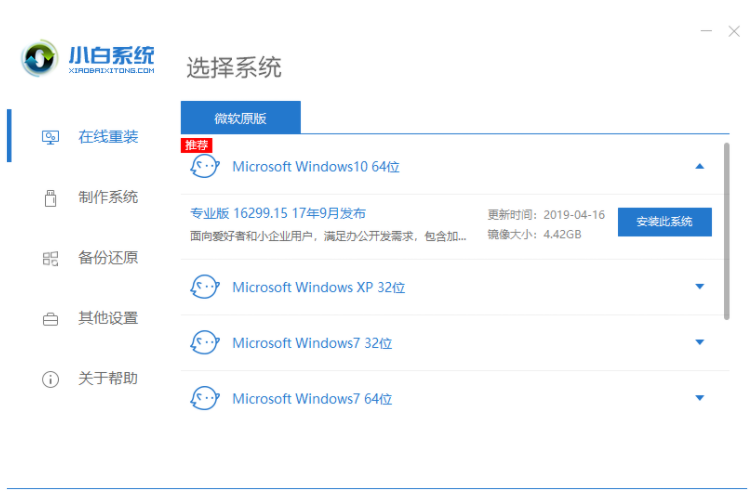Open 备份还原 in the sidebar
Screen dimensions: 751x491
tap(108, 258)
